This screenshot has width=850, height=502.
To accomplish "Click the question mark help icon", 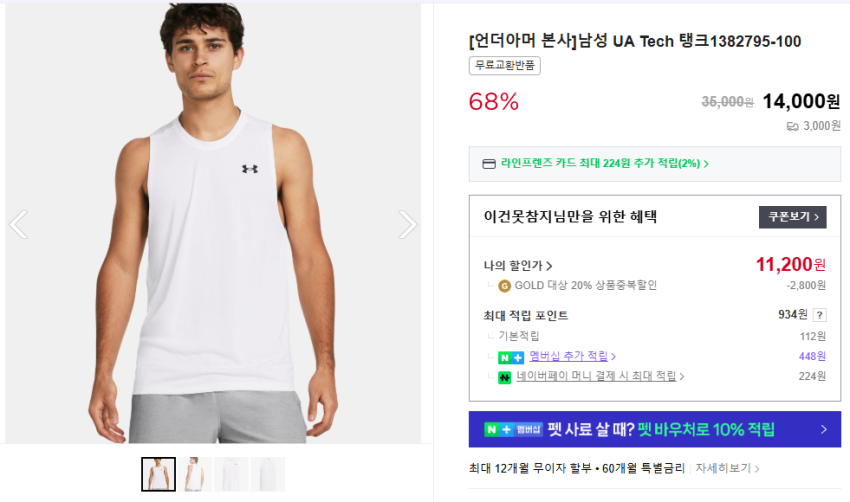I will [x=820, y=315].
